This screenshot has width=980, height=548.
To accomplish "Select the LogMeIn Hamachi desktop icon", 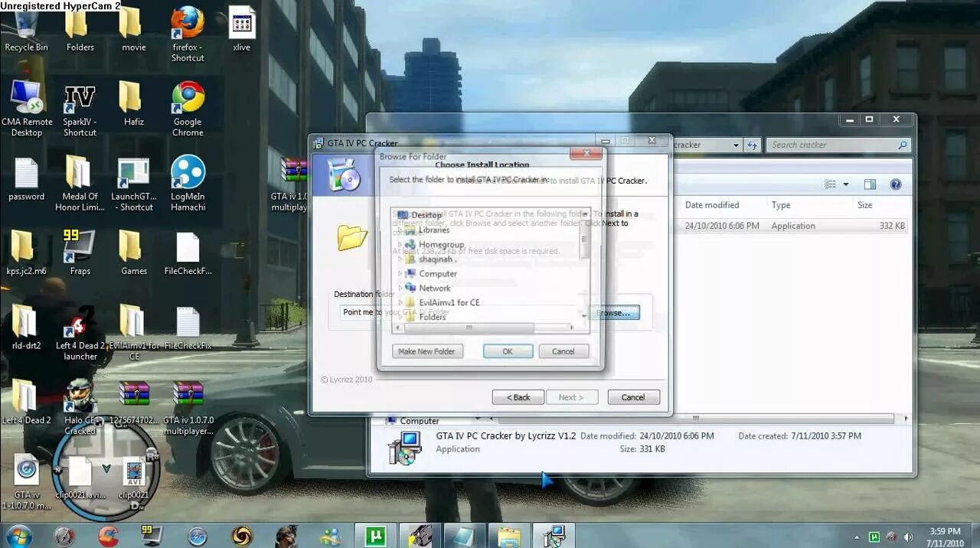I will [188, 184].
